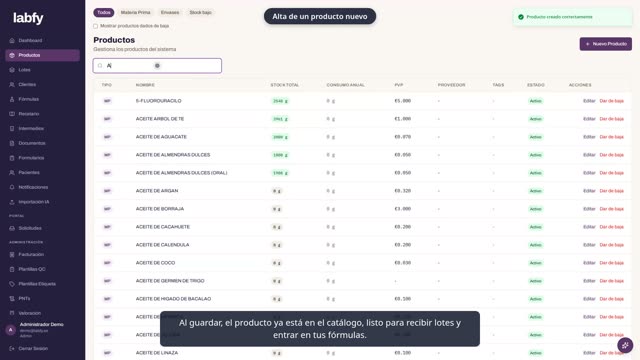Click product name ACEITE DE ALMENDRAS DULCES (ORAL)
640x360 pixels.
[x=181, y=173]
